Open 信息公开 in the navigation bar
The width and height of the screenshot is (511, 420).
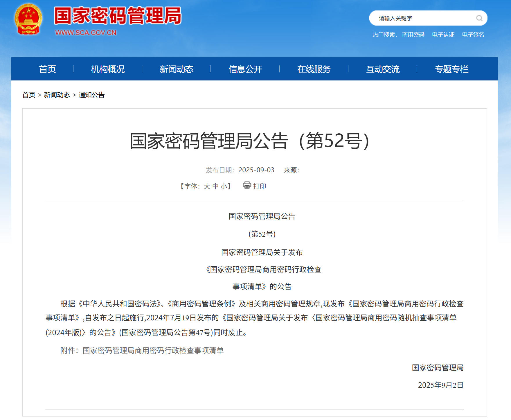pyautogui.click(x=245, y=69)
